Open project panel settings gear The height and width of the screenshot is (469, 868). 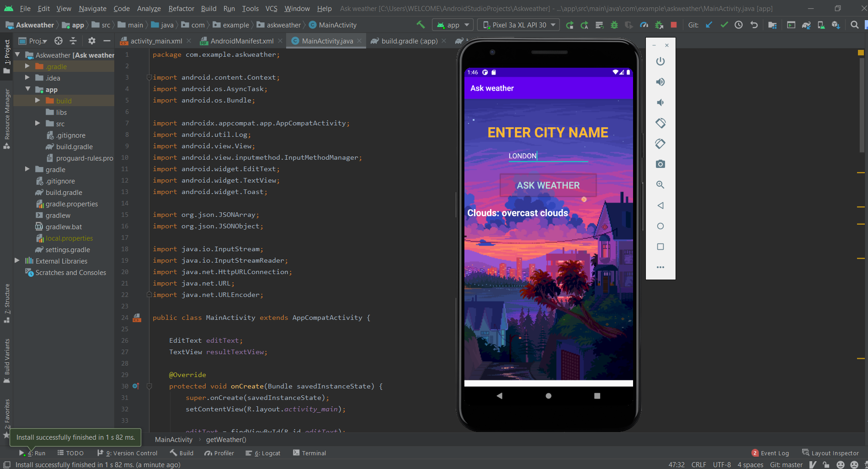click(92, 41)
